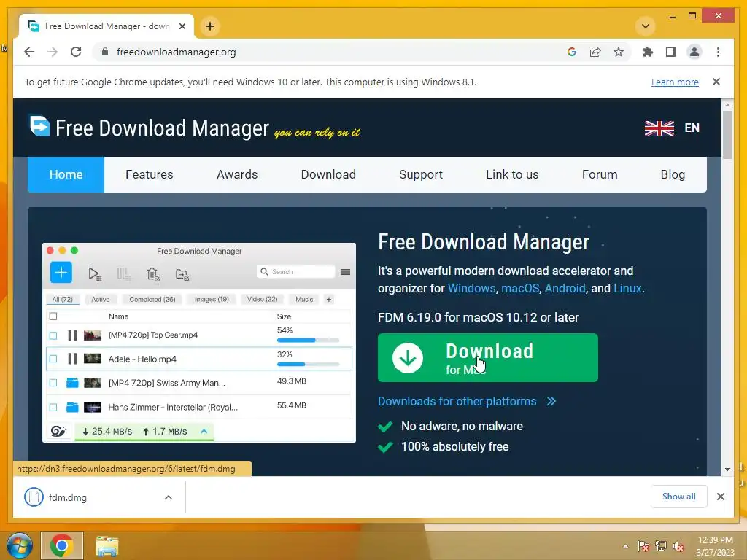Click Show all downloads button
This screenshot has width=747, height=560.
679,497
